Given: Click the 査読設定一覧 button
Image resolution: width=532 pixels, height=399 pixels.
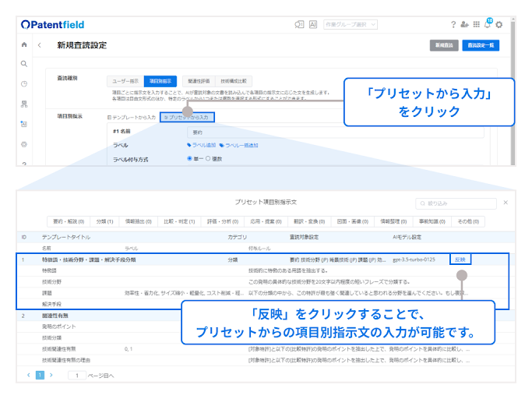Looking at the screenshot, I should click(481, 45).
